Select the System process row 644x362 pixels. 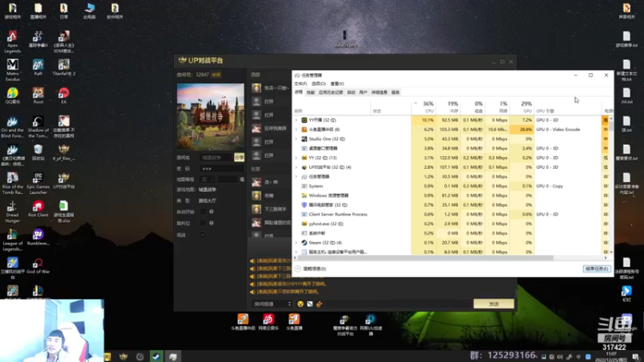click(x=448, y=186)
